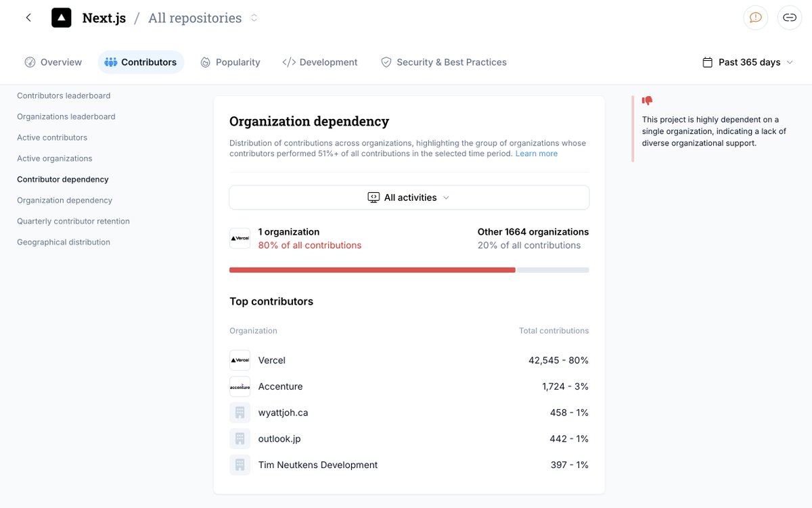Click the calendar icon near Past 365 days
Screen dimensions: 812x508
pyautogui.click(x=708, y=62)
